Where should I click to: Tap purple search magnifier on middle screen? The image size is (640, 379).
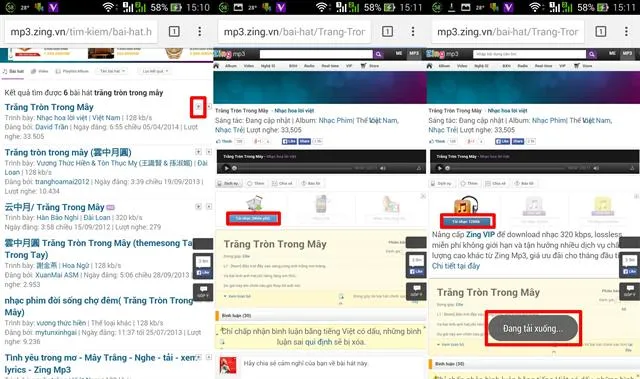pos(378,54)
